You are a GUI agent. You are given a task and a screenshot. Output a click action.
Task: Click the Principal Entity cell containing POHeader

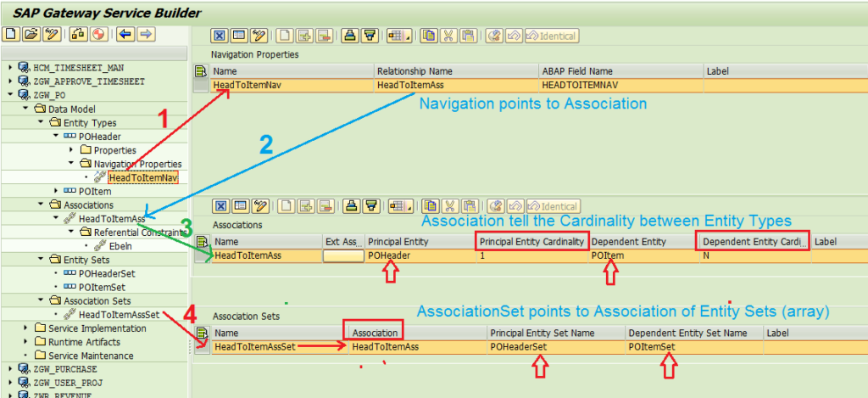click(x=420, y=256)
